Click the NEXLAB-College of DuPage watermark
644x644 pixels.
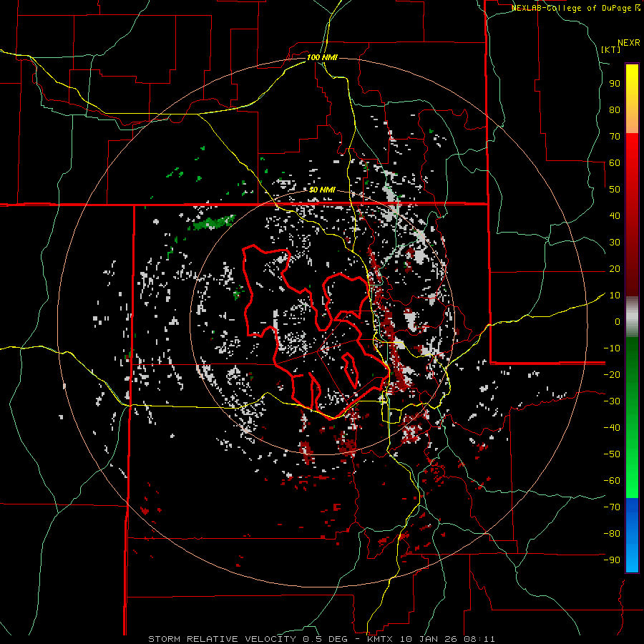point(576,8)
